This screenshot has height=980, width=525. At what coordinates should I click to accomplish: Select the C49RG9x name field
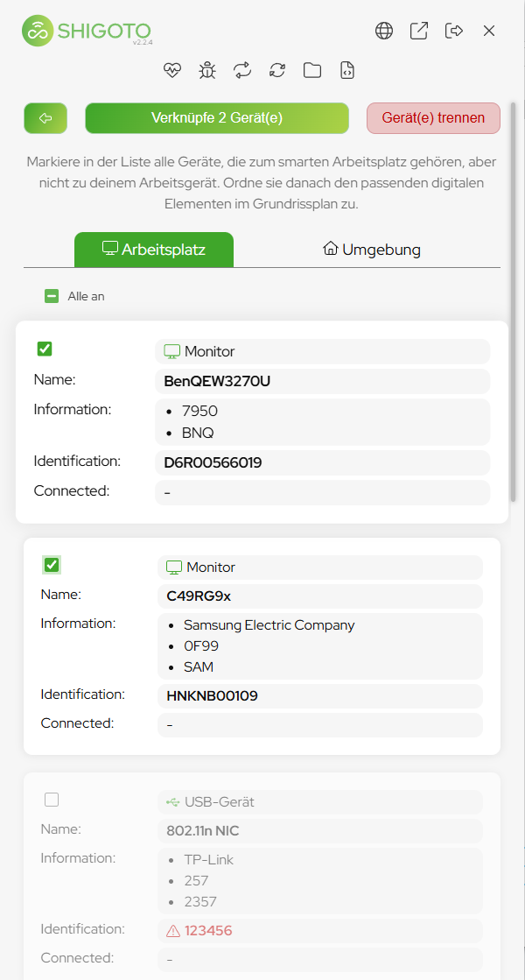[319, 596]
